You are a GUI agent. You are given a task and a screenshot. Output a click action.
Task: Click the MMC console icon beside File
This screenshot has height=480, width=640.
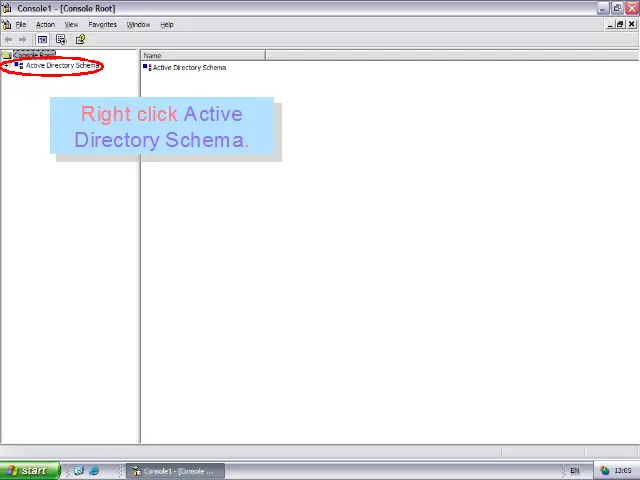(x=7, y=24)
